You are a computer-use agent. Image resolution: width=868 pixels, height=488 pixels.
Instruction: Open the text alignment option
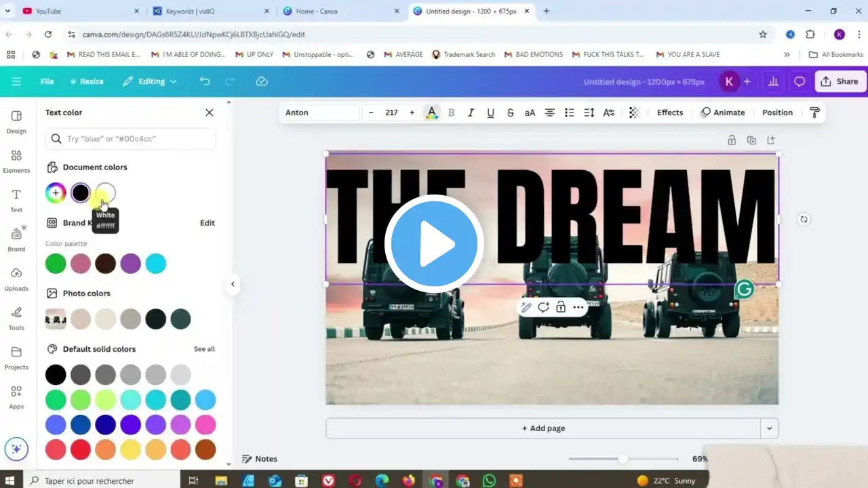coord(550,113)
